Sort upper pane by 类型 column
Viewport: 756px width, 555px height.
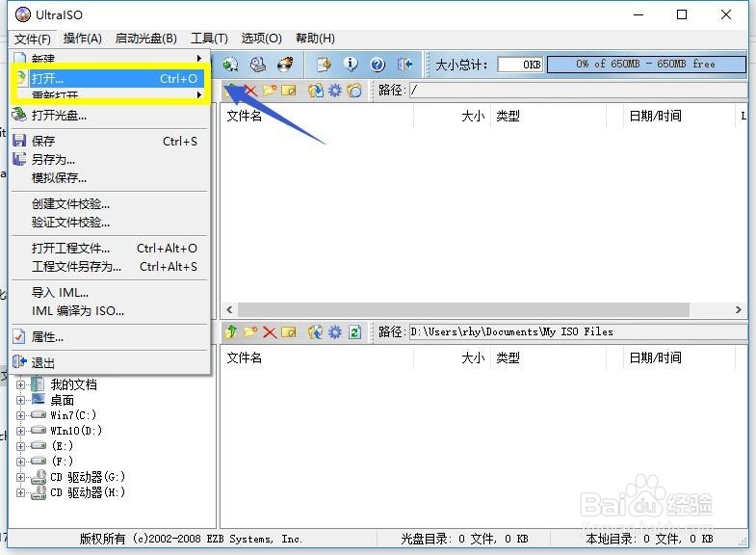point(549,116)
